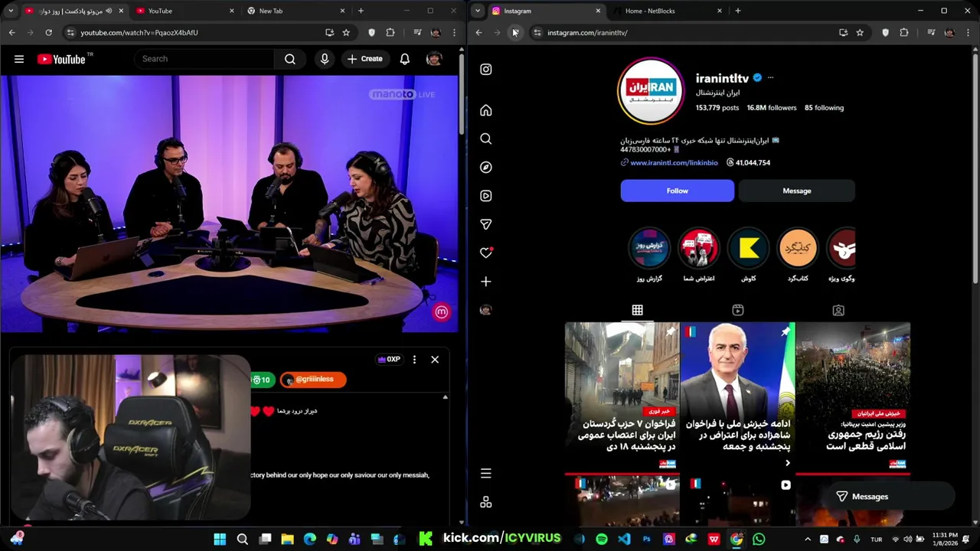Reload the YouTube browser window page
Viewport: 980px width, 551px height.
(48, 33)
